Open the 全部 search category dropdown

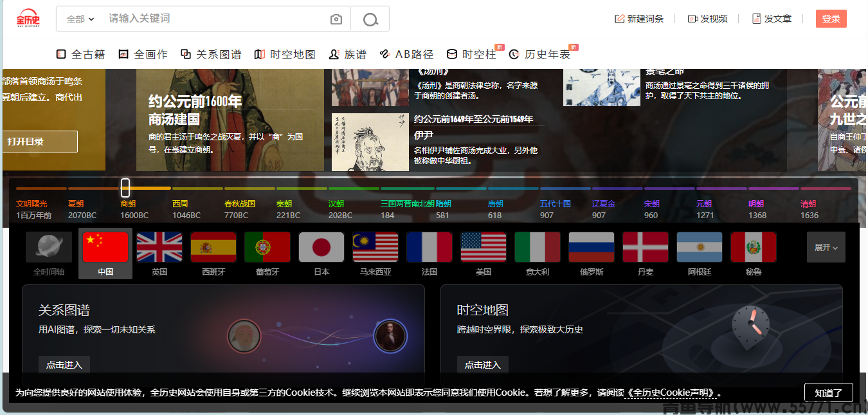point(80,19)
